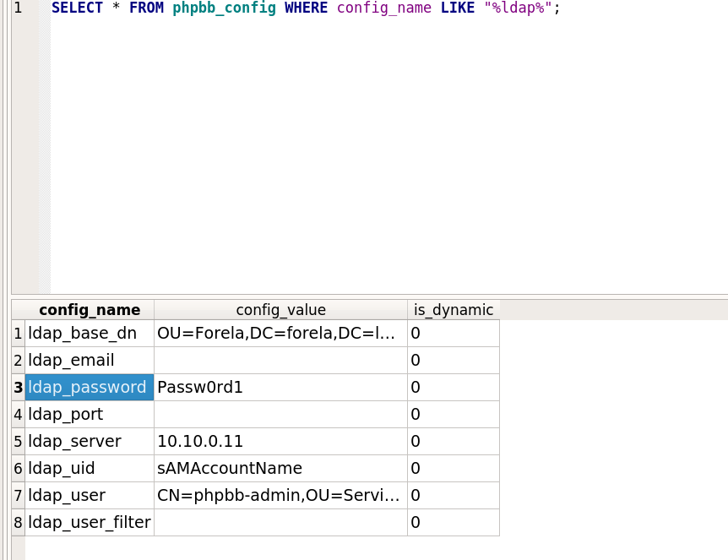The image size is (728, 560).
Task: Select the ldap_email cell
Action: tap(90, 361)
